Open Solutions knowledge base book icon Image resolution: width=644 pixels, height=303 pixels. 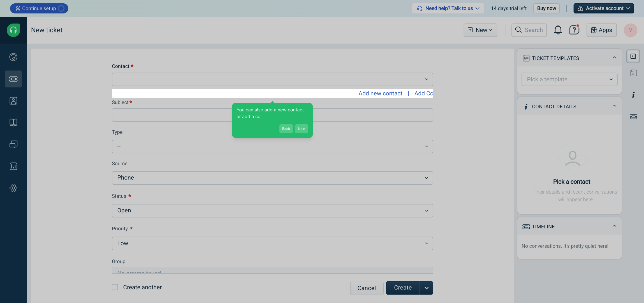tap(13, 122)
